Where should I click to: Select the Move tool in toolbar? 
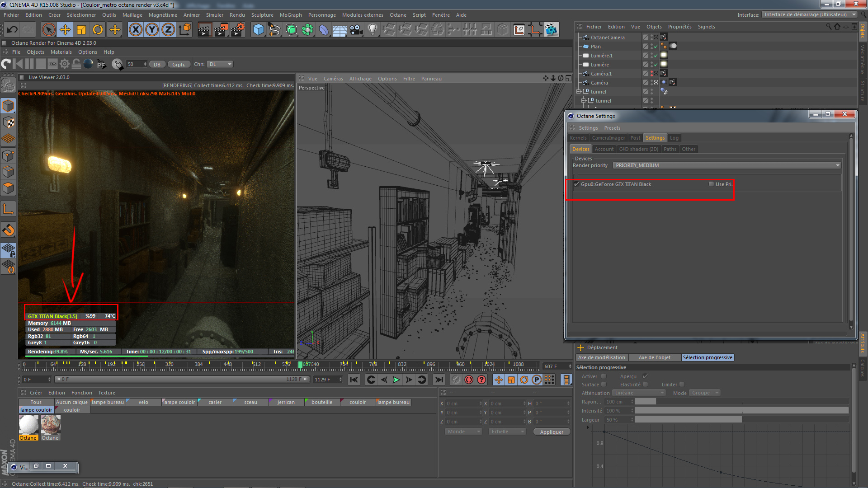click(x=65, y=30)
